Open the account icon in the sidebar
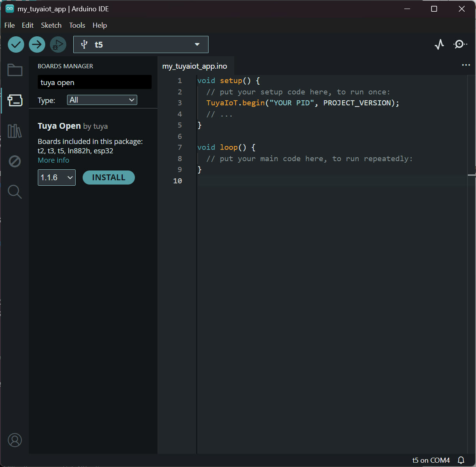The width and height of the screenshot is (476, 467). pos(14,440)
